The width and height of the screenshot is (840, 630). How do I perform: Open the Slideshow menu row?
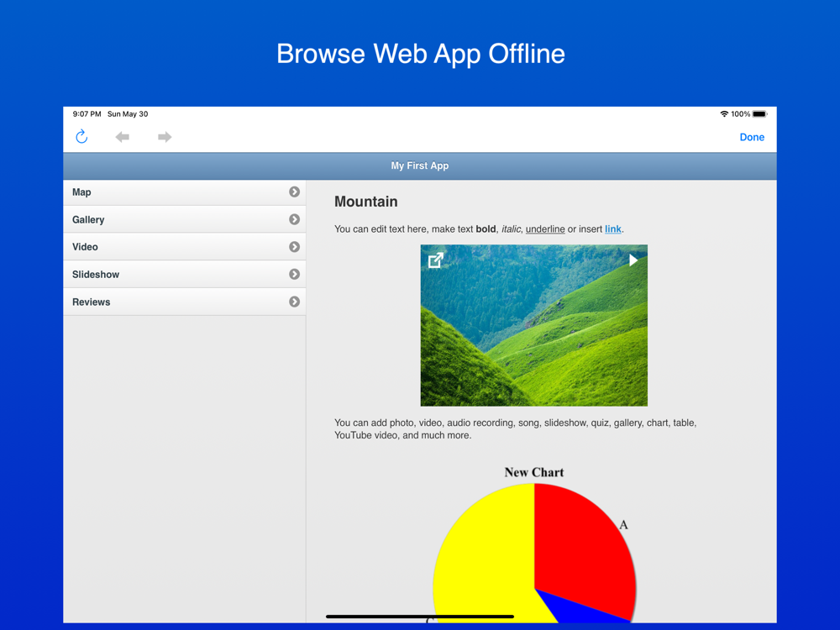click(184, 275)
